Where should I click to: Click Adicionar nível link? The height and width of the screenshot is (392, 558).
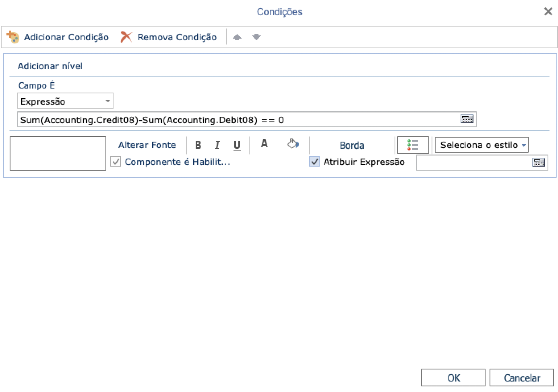pos(50,66)
